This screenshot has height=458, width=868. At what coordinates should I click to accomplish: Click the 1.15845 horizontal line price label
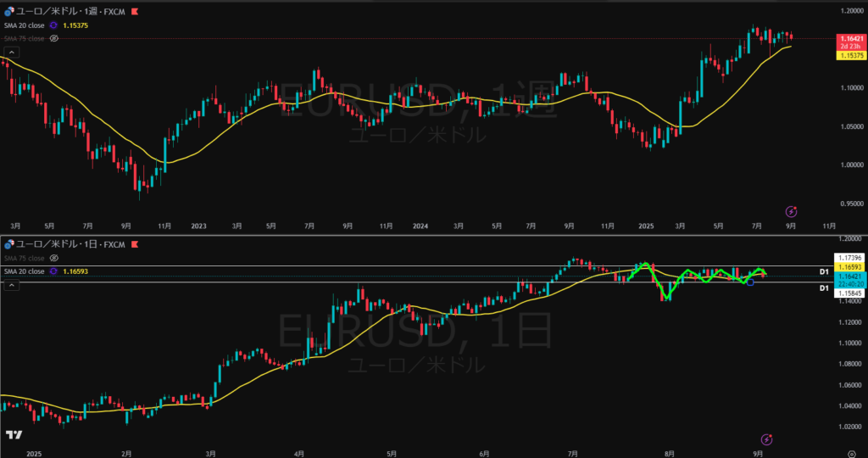click(x=849, y=293)
